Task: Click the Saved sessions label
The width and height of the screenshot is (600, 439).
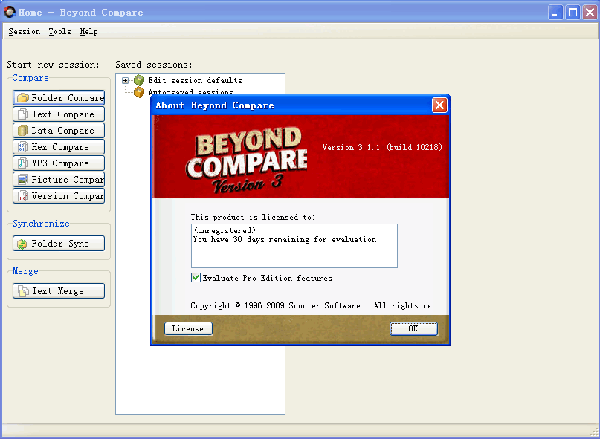Action: (x=154, y=65)
